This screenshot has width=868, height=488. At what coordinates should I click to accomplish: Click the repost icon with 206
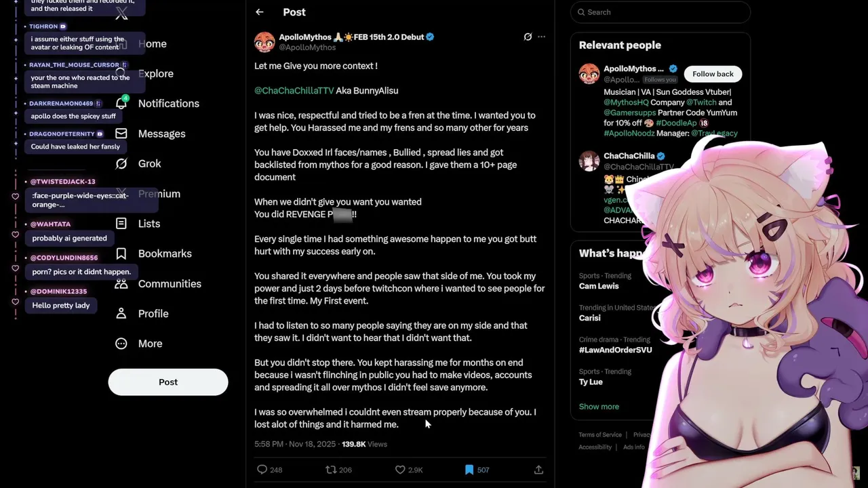coord(331,470)
